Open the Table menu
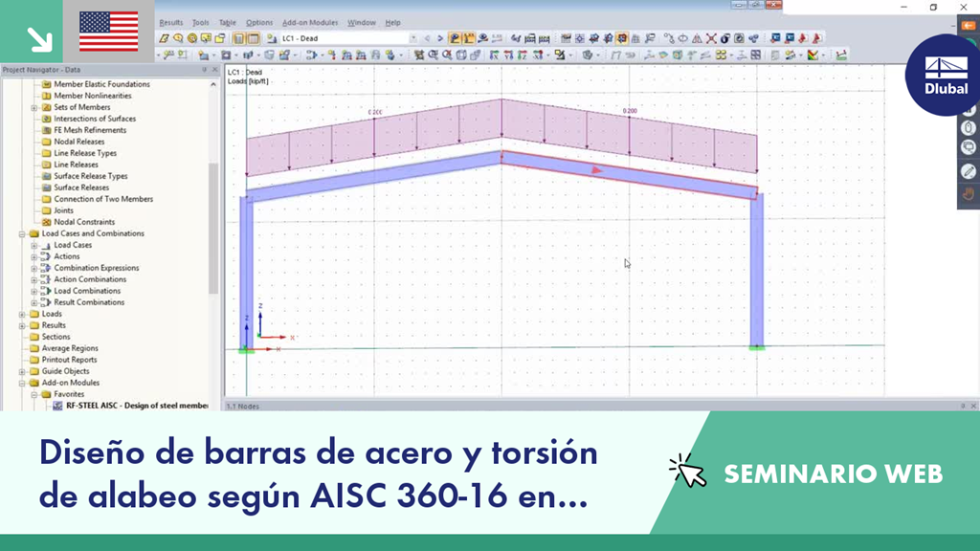 tap(228, 23)
